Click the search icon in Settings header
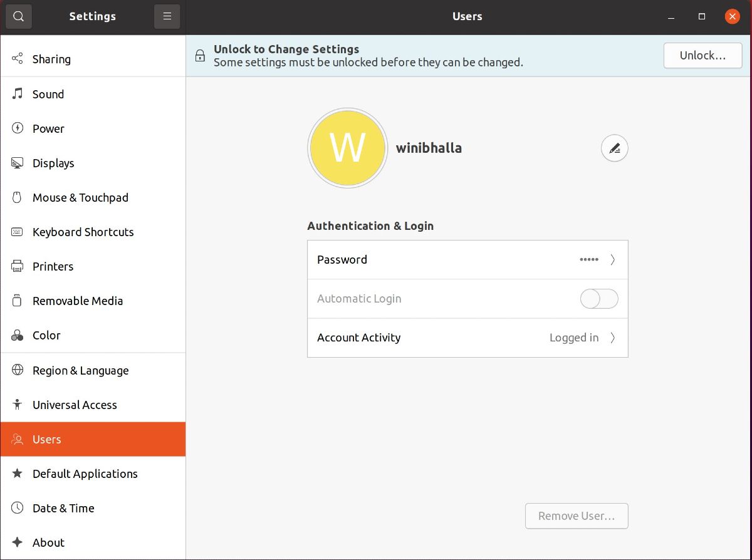 [18, 16]
